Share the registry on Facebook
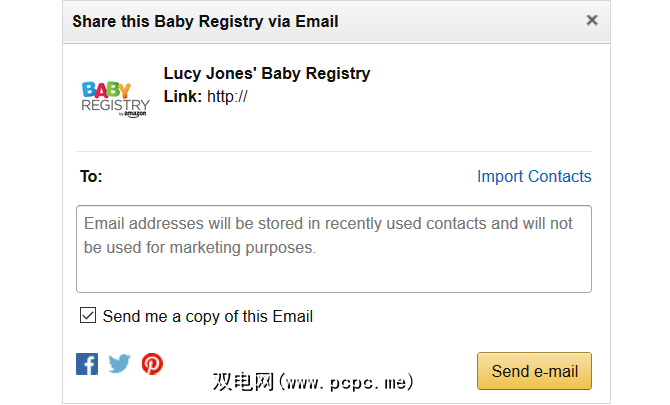 coord(87,364)
